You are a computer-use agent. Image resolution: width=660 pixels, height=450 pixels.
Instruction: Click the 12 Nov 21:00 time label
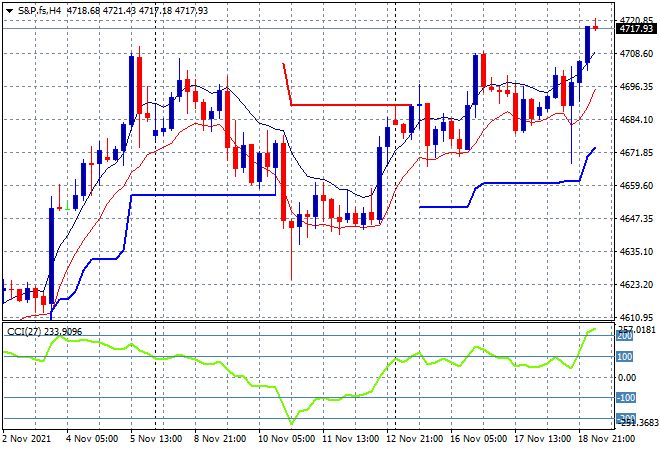pos(414,439)
